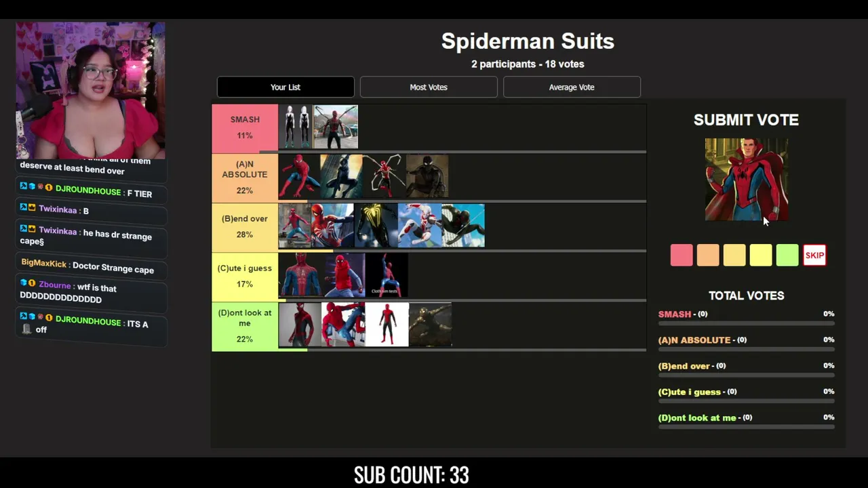This screenshot has height=488, width=868.
Task: View the Average Vote tab
Action: tap(572, 87)
